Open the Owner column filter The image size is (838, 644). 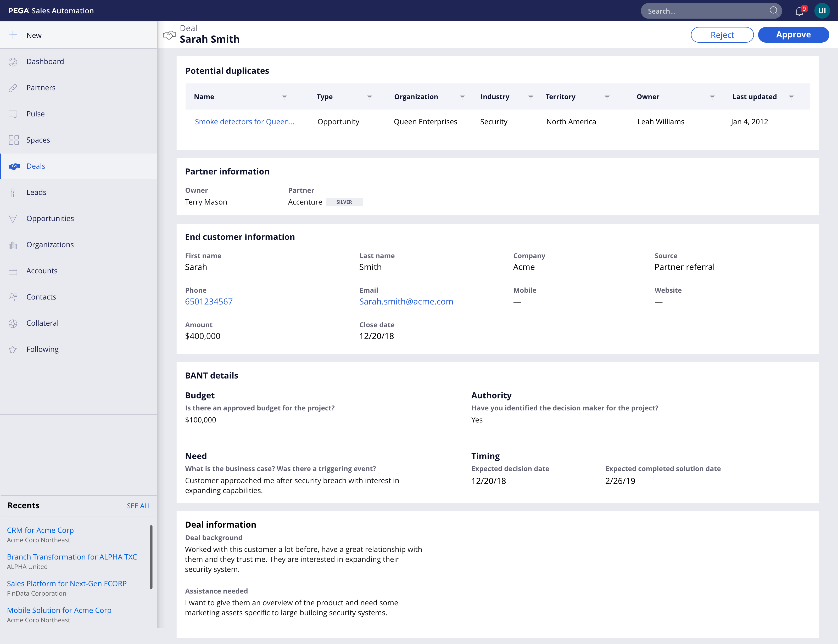tap(712, 97)
